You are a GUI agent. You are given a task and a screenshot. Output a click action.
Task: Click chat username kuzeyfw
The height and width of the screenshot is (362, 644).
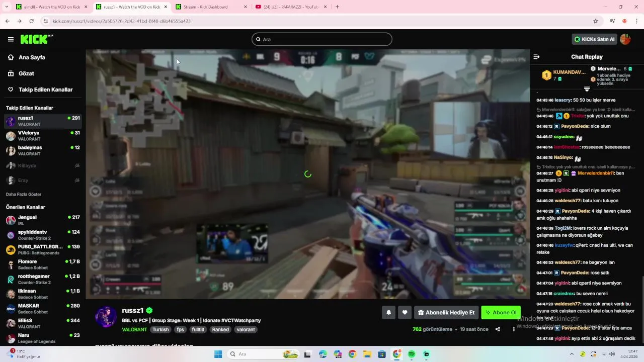[x=564, y=245]
